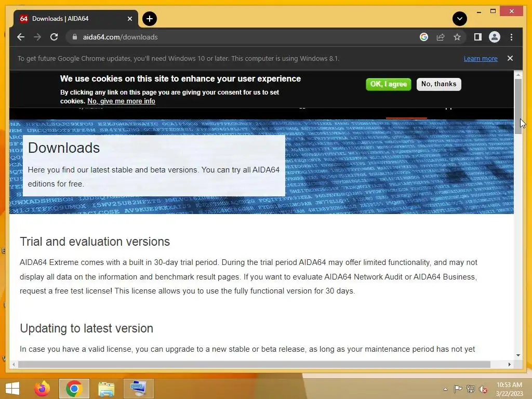The height and width of the screenshot is (399, 532).
Task: Click the vertical scrollbar thumb
Action: 518,106
